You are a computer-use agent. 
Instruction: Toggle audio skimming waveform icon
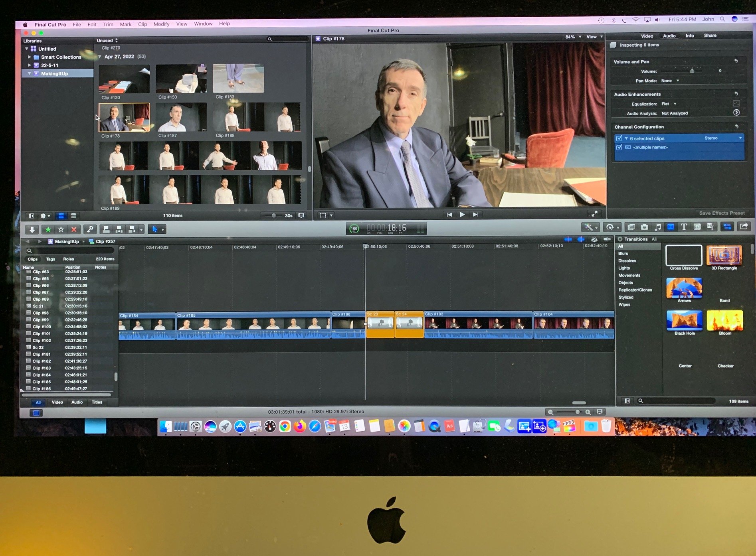pos(581,239)
